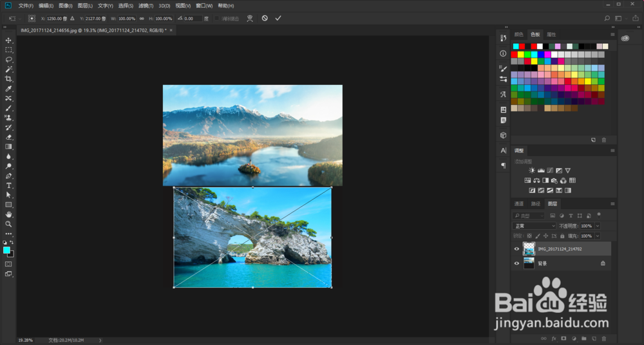Open the 图像(I) menu
Viewport: 644px width, 345px height.
pyautogui.click(x=66, y=6)
